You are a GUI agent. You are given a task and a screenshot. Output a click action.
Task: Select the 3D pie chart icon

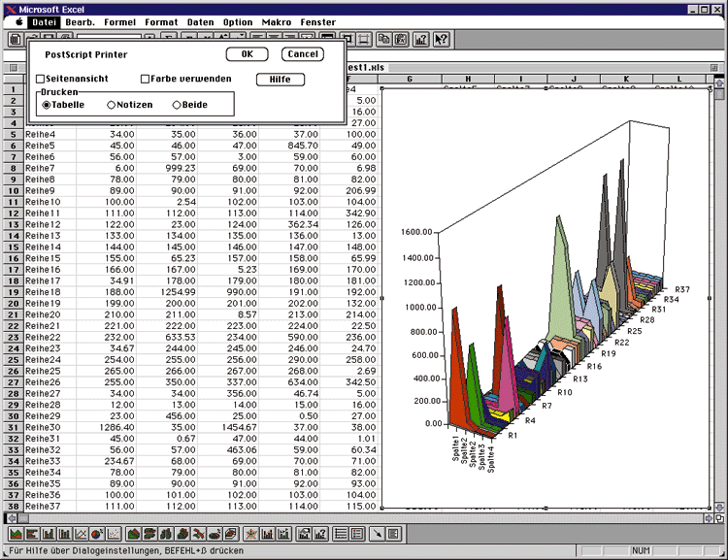tap(215, 534)
